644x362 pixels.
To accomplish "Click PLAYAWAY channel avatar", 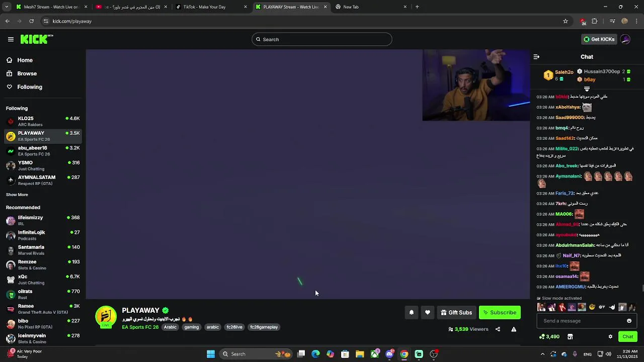I will pyautogui.click(x=106, y=317).
